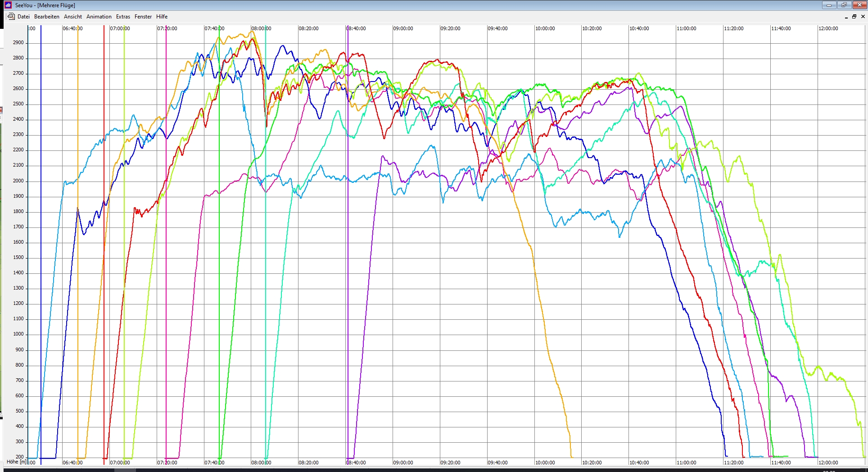Click the Höhe [m] axis label

click(x=17, y=462)
